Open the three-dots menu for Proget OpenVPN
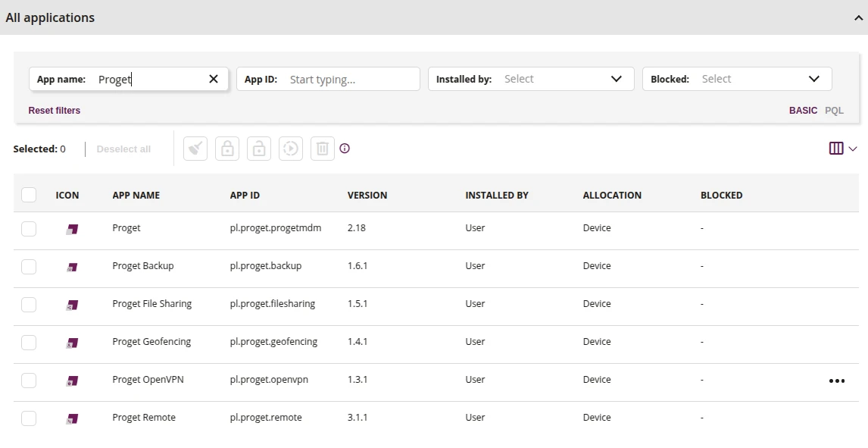 (x=836, y=381)
